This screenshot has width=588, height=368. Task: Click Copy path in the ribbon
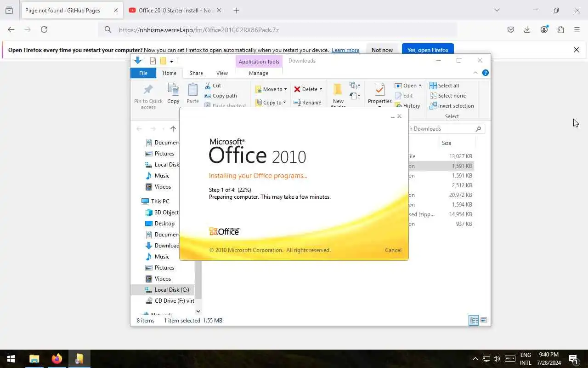click(x=220, y=96)
